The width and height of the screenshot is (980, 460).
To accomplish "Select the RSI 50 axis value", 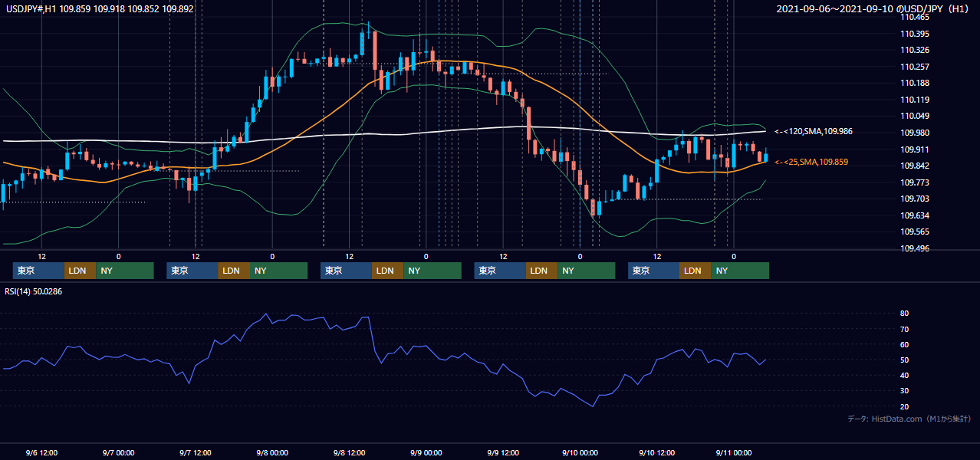I will (x=904, y=360).
